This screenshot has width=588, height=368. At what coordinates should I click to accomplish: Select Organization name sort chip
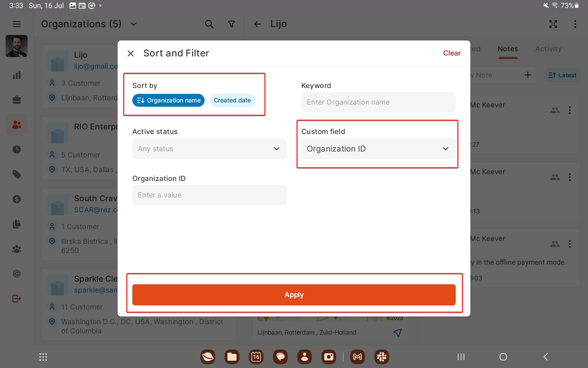168,100
